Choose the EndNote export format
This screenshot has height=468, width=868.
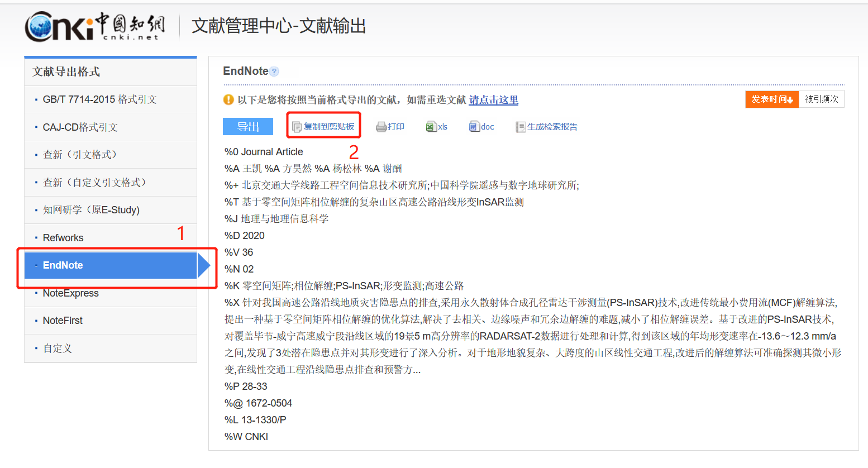pos(111,265)
